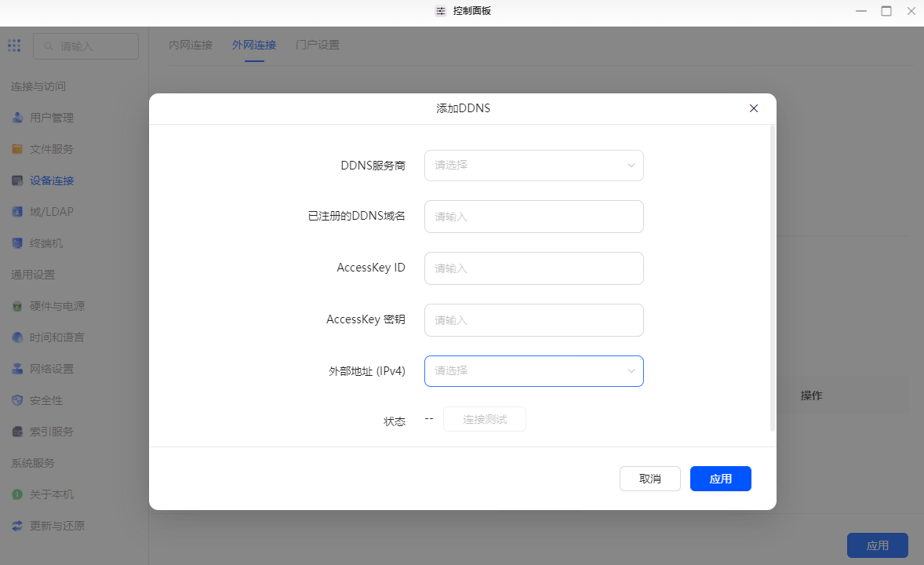924x565 pixels.
Task: Click the DDNS服务商 dropdown chevron arrow
Action: (631, 165)
